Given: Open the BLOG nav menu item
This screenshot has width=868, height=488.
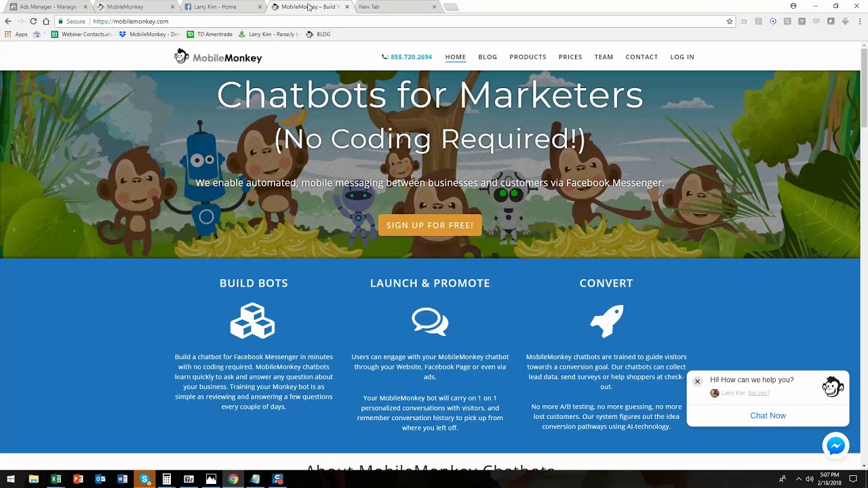Looking at the screenshot, I should (488, 57).
